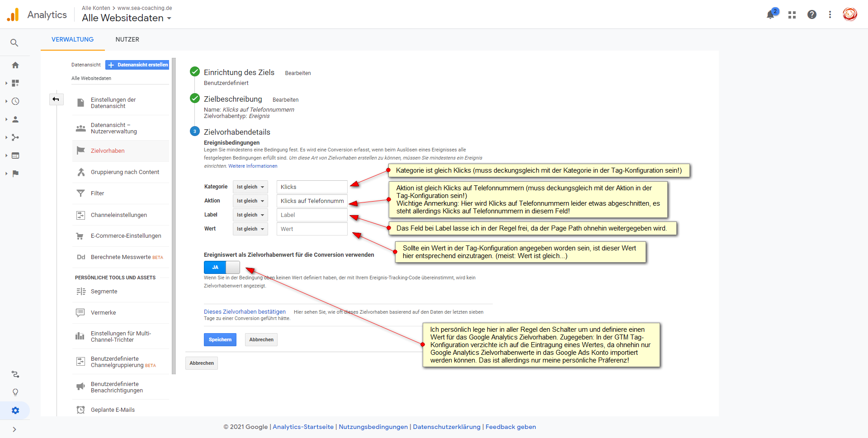Open Filter menu item
This screenshot has height=438, width=868.
[x=121, y=193]
